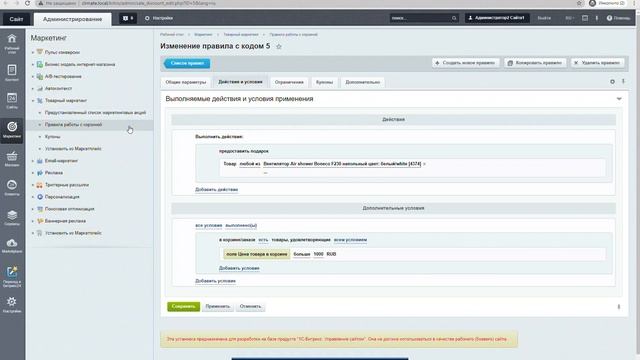Open Правила работы с корзиной tree item
The height and width of the screenshot is (360, 640).
(x=73, y=124)
